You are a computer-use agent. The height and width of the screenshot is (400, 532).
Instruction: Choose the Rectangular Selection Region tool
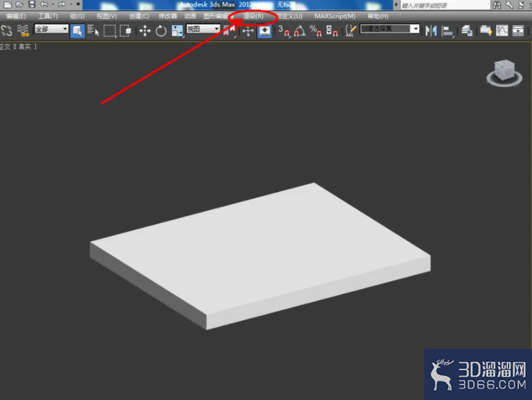109,31
